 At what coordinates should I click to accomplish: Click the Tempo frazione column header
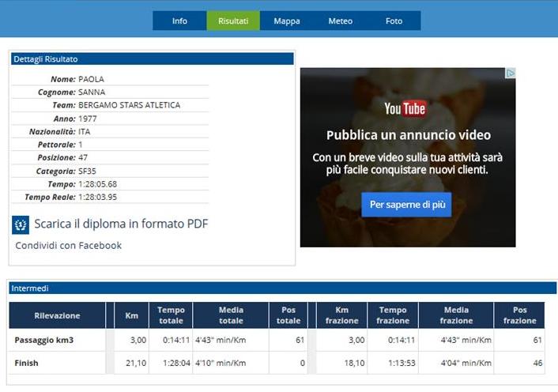click(x=393, y=315)
